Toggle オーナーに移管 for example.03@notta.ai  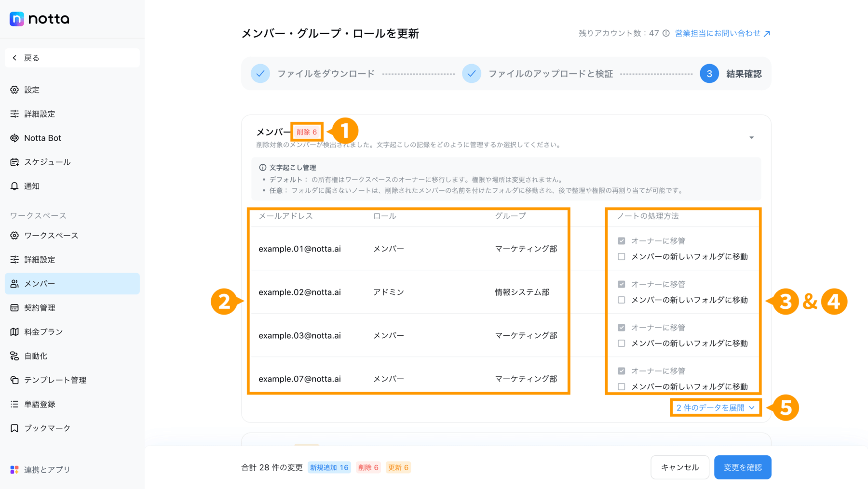pyautogui.click(x=622, y=328)
